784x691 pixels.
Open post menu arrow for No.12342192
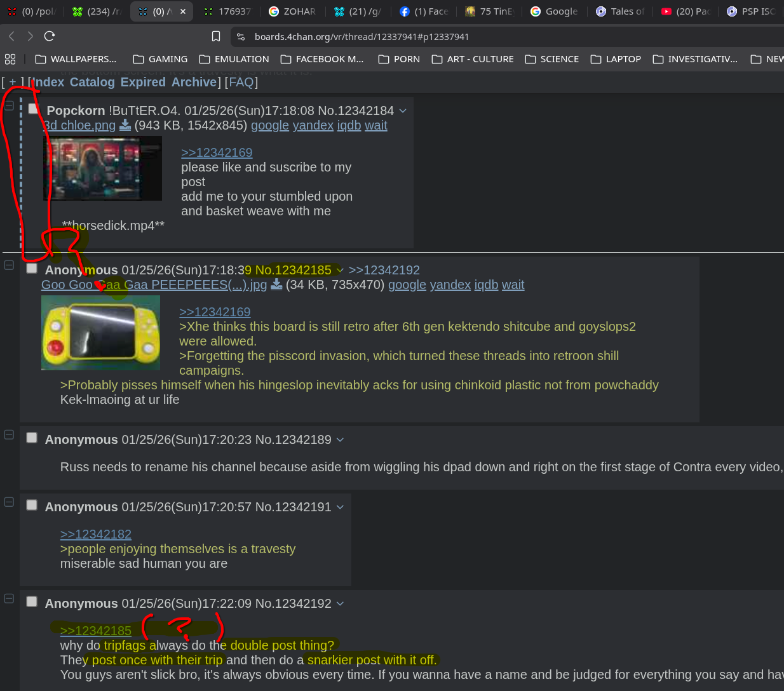[340, 603]
